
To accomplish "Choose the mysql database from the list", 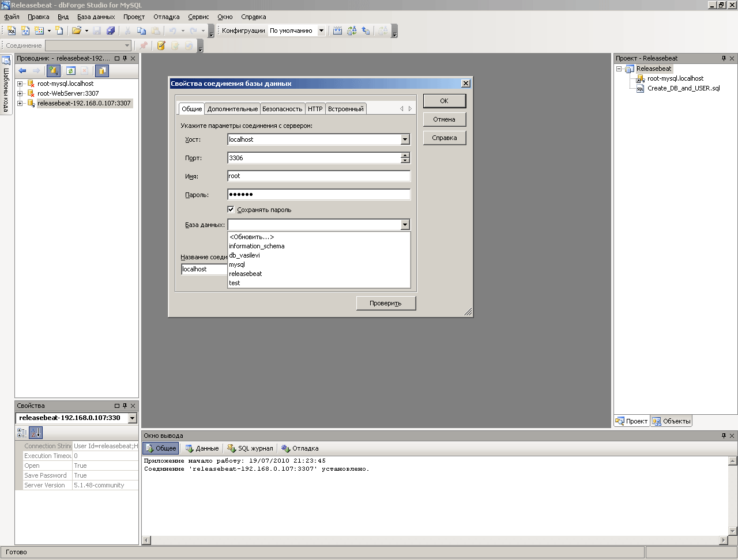I will coord(319,264).
